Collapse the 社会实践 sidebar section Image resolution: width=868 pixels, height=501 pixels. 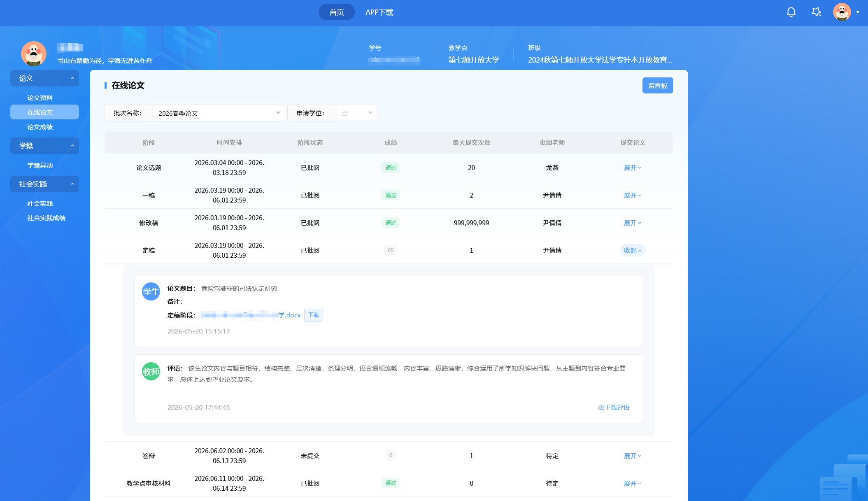point(44,184)
